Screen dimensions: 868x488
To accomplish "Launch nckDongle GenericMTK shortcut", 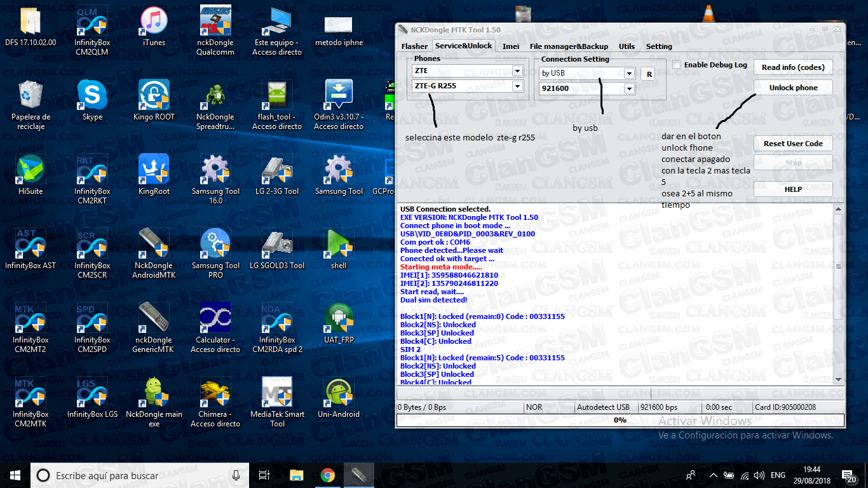I will tap(154, 328).
